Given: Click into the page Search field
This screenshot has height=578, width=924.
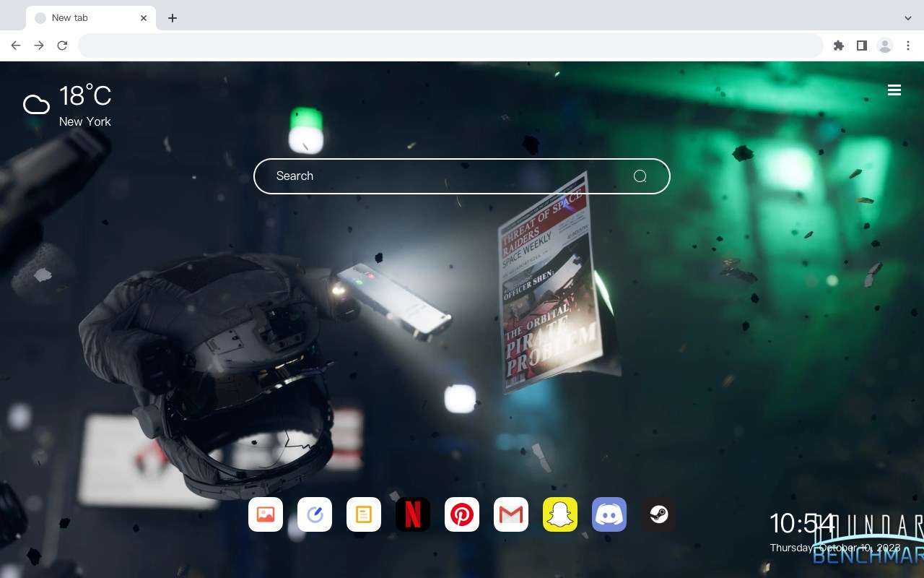Looking at the screenshot, I should 462,176.
